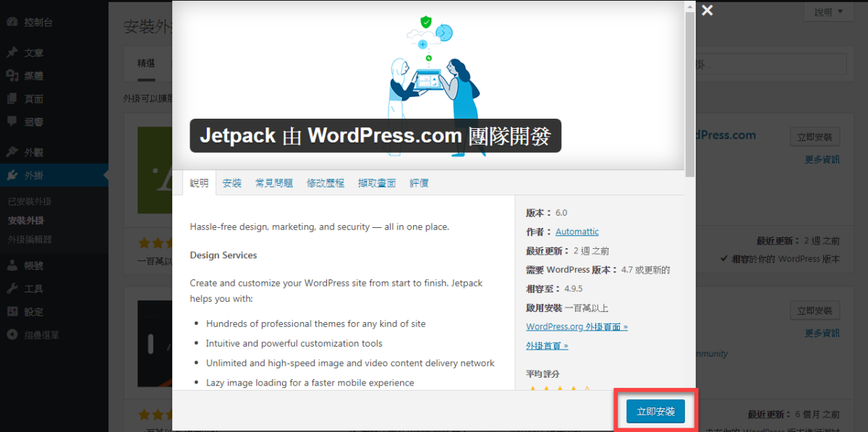Open the 擷取畫面 tab
The width and height of the screenshot is (868, 432).
point(377,183)
